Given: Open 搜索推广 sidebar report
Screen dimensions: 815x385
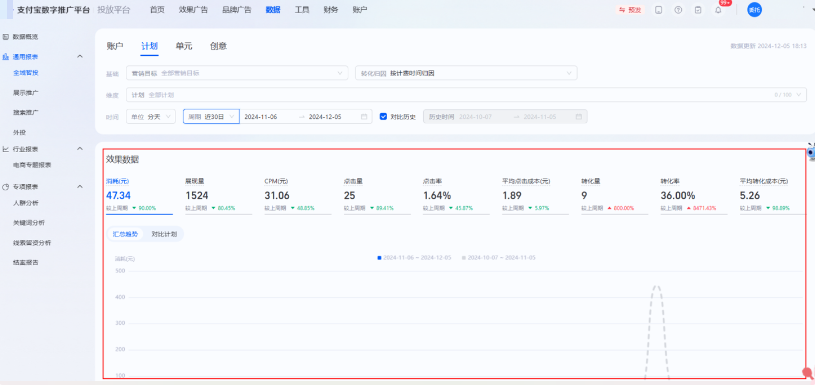Looking at the screenshot, I should click(25, 112).
